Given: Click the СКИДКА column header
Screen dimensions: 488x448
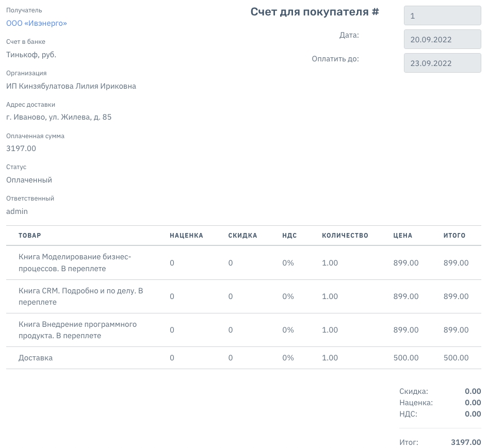Looking at the screenshot, I should click(x=243, y=236).
